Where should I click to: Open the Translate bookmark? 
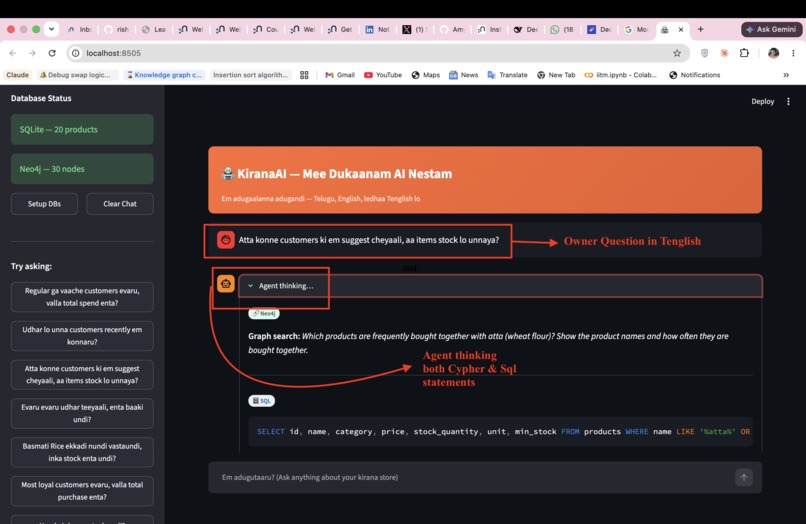click(x=507, y=75)
